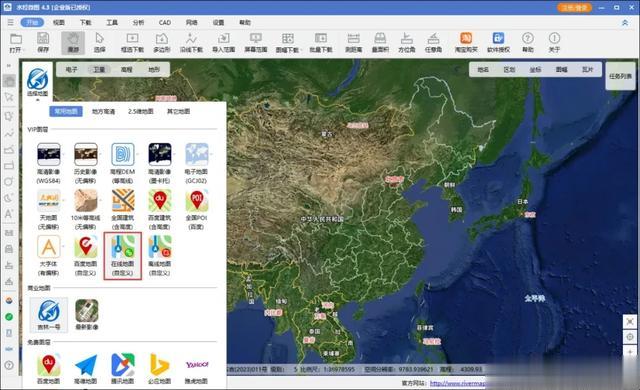Pick the 选择 arrow tool in toolbar
The height and width of the screenshot is (390, 640).
coord(100,42)
